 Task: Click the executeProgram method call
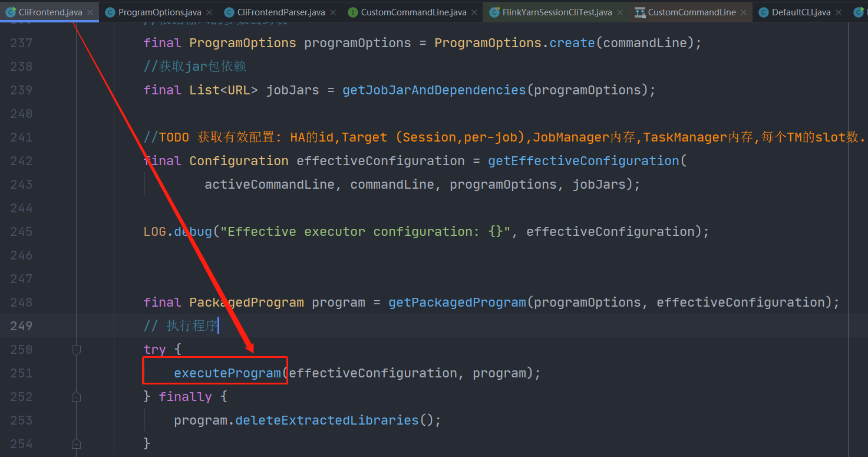pyautogui.click(x=227, y=373)
